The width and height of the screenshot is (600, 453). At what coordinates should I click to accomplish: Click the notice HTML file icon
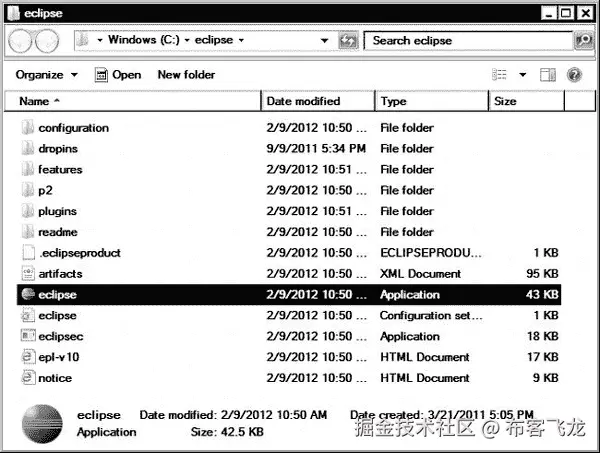[28, 378]
